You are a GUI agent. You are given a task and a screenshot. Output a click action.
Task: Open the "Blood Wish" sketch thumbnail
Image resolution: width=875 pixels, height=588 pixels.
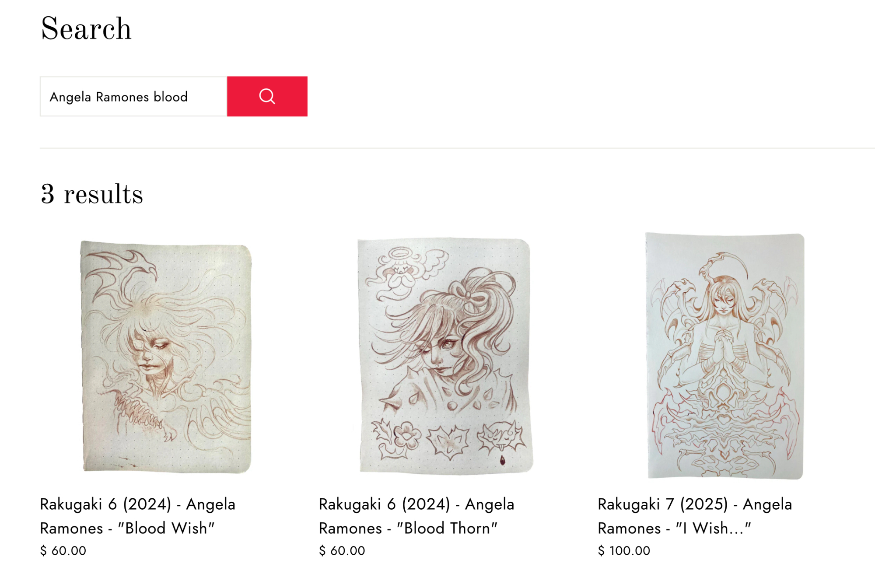pos(166,357)
